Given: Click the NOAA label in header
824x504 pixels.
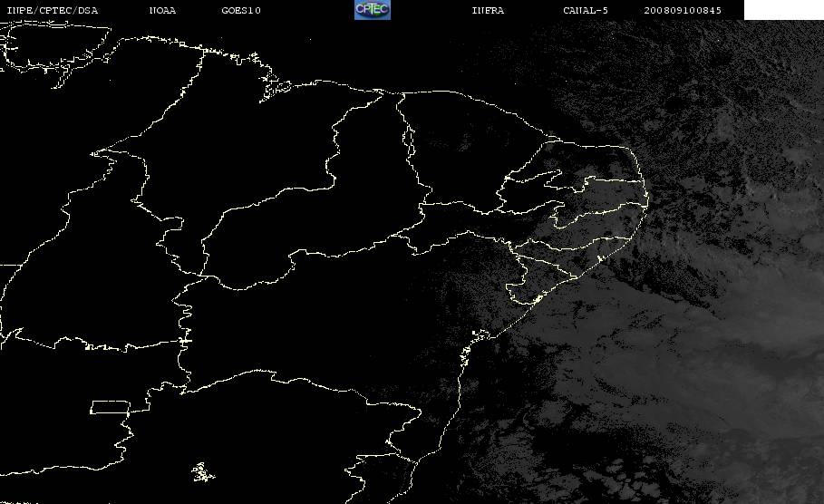Looking at the screenshot, I should pos(162,11).
